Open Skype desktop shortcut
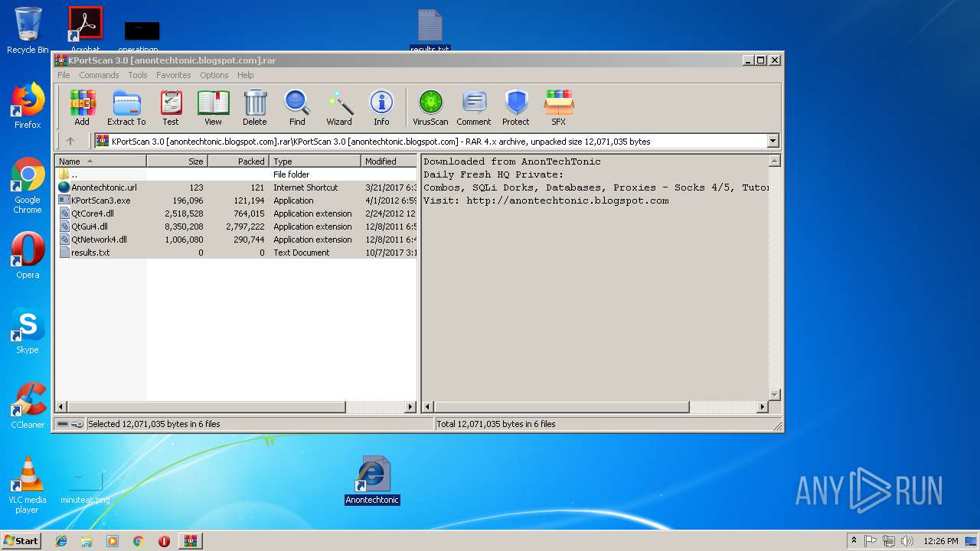Screen dimensions: 980x551 (x=28, y=331)
